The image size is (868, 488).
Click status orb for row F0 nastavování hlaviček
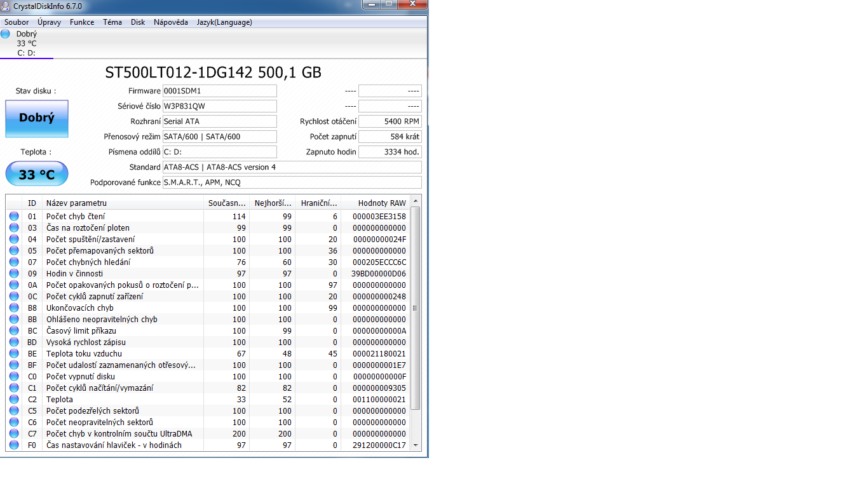[x=14, y=445]
